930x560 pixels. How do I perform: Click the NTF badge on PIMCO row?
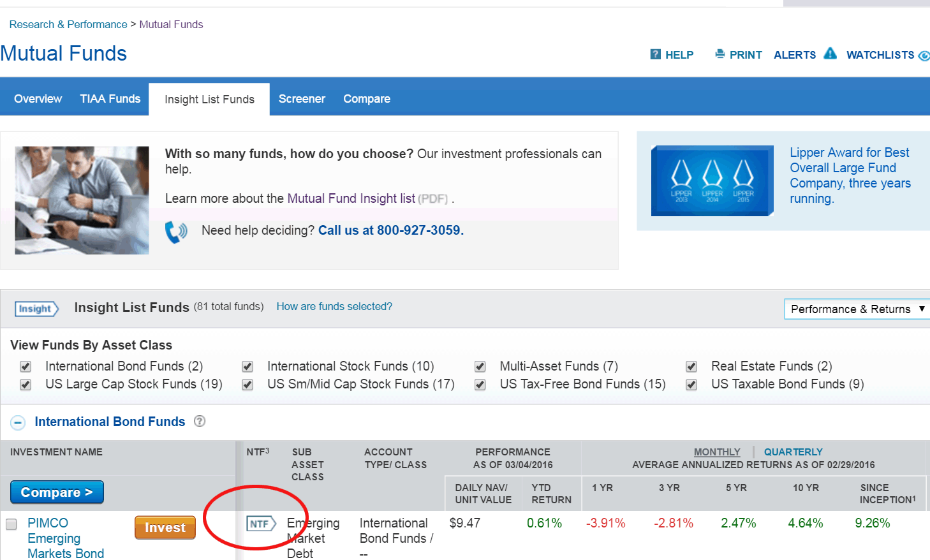point(261,524)
